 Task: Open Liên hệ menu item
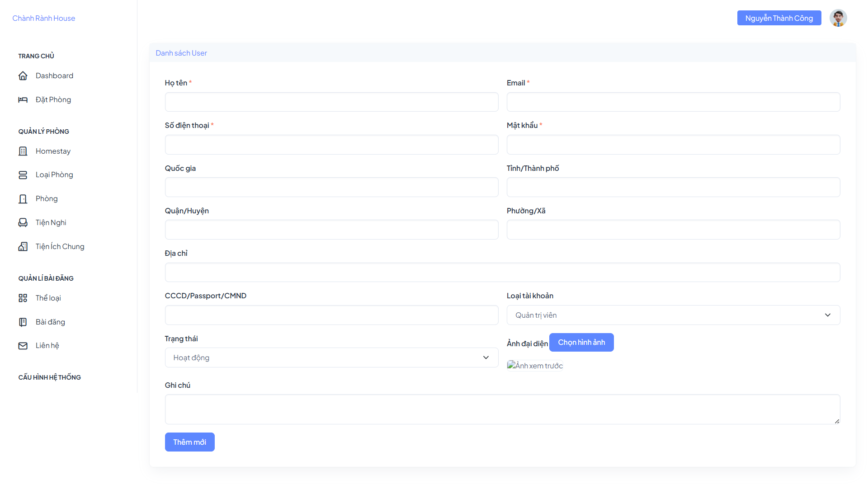click(47, 346)
